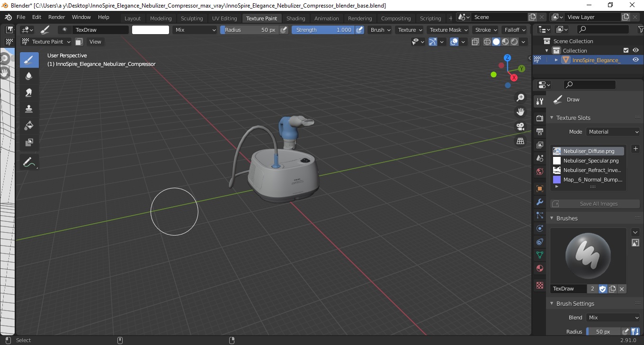Image resolution: width=644 pixels, height=345 pixels.
Task: Toggle paint mask face selection button
Action: pyautogui.click(x=79, y=42)
